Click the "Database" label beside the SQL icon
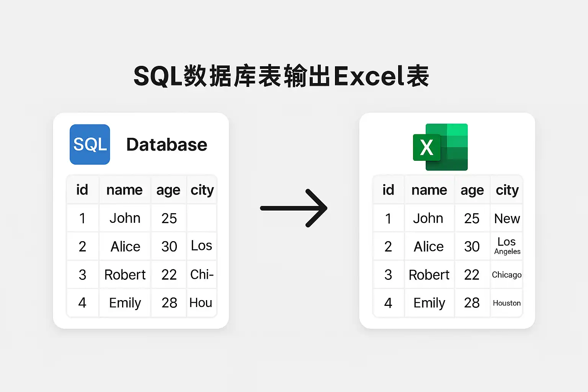 point(167,145)
